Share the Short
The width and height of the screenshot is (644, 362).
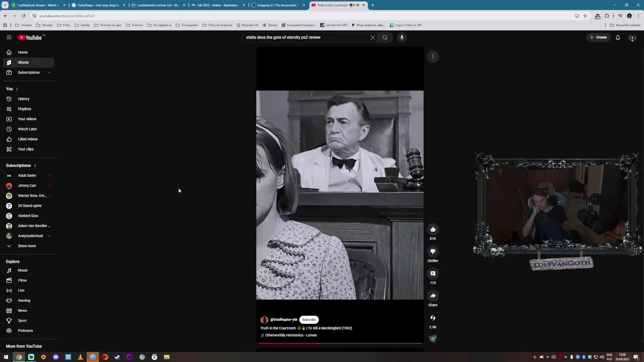pos(433,296)
